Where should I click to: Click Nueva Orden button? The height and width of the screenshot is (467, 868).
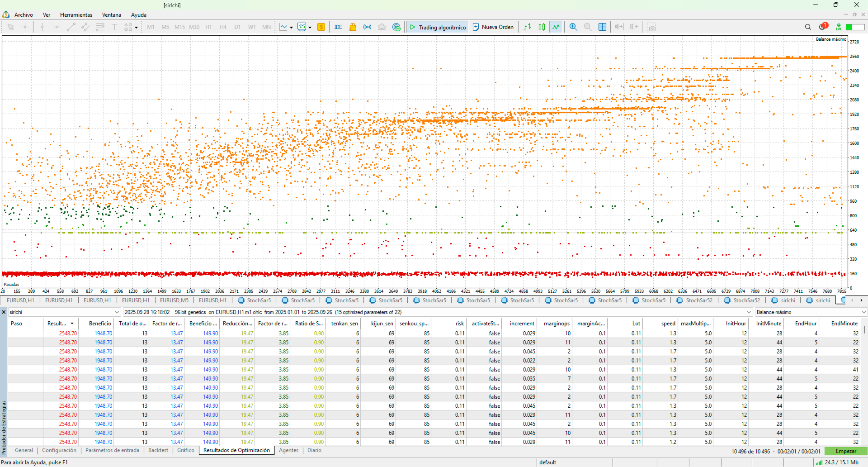(x=493, y=27)
